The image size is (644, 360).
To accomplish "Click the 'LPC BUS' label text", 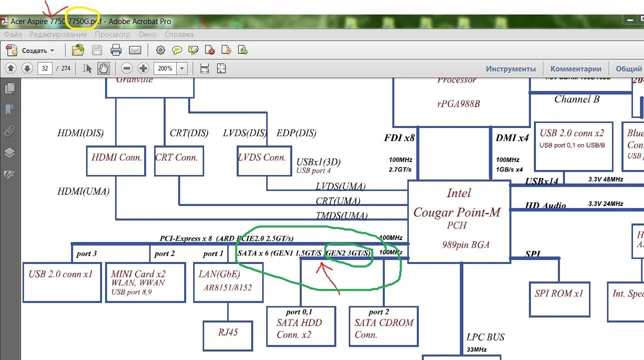I will click(485, 337).
